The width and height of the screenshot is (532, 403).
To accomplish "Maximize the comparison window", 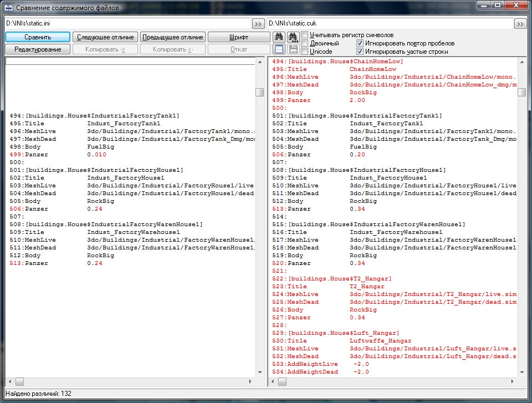I will (x=498, y=5).
